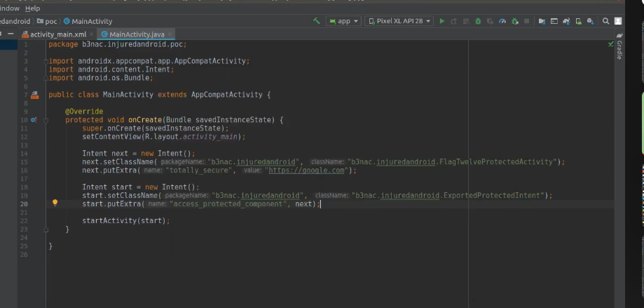Click on "access_protected_component" string
This screenshot has height=308, width=644.
[228, 204]
